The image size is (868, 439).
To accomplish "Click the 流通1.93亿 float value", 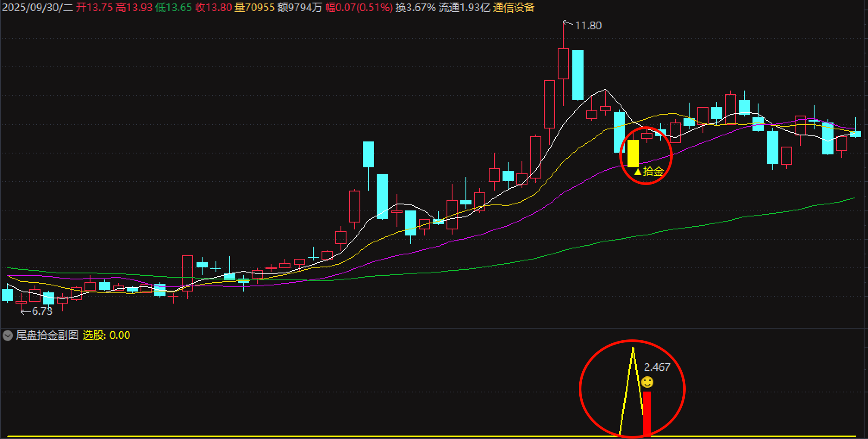I will [x=464, y=8].
